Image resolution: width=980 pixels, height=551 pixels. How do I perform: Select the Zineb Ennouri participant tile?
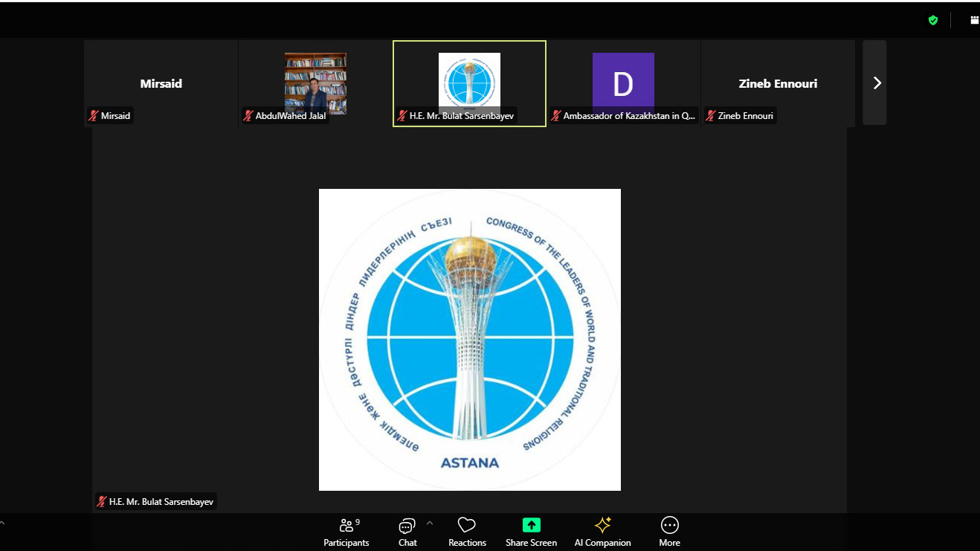[778, 83]
